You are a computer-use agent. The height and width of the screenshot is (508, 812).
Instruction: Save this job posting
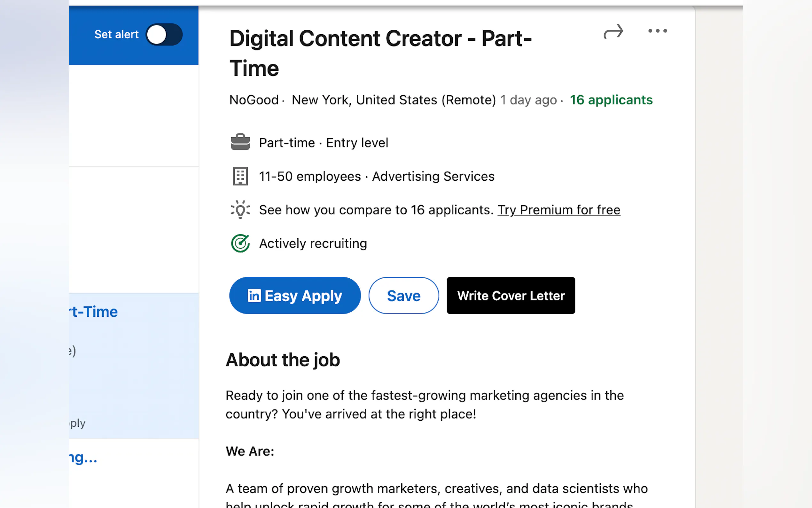click(x=403, y=295)
